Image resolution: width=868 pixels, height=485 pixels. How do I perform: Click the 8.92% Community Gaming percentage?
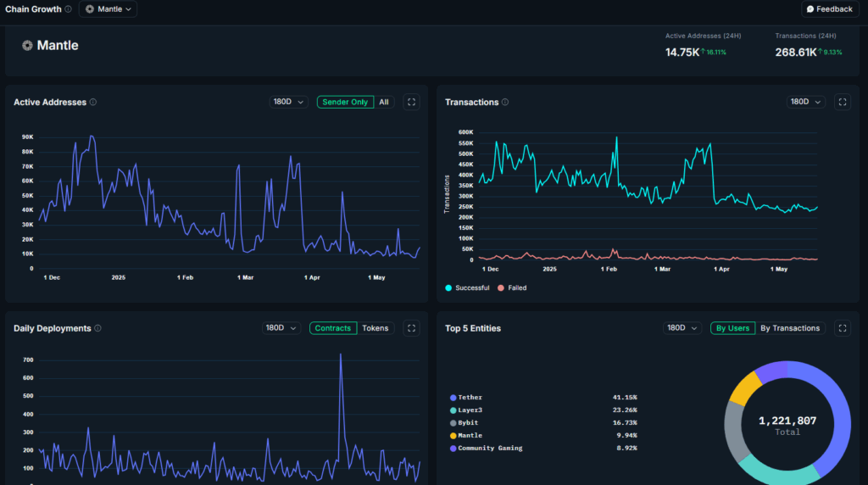626,449
